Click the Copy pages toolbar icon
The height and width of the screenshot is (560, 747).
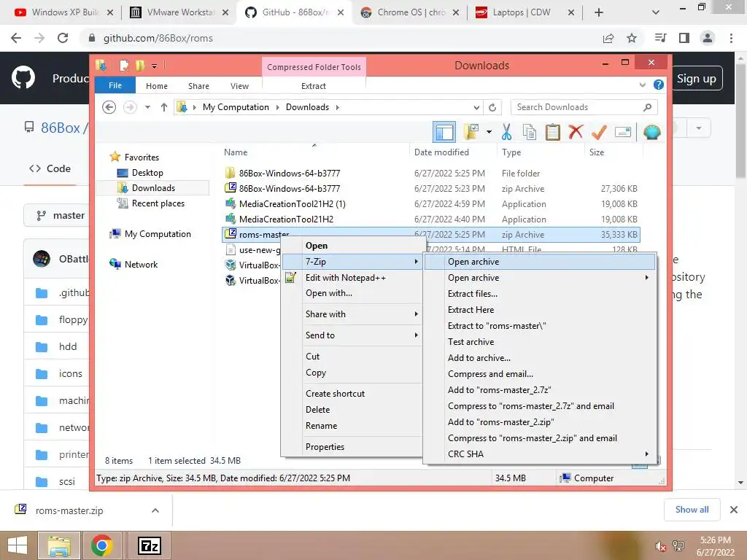tap(530, 132)
